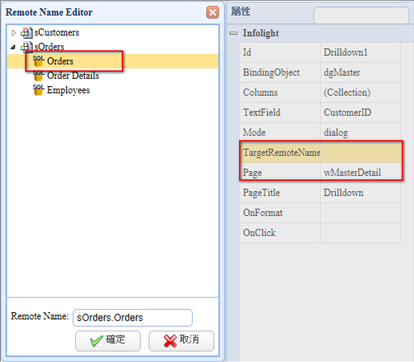Click the empty TargetRemoteName value cell
Image resolution: width=414 pixels, height=362 pixels.
pos(361,153)
